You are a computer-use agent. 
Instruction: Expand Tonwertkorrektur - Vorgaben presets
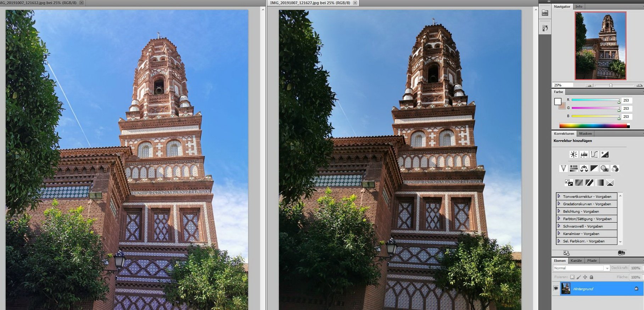tap(559, 196)
